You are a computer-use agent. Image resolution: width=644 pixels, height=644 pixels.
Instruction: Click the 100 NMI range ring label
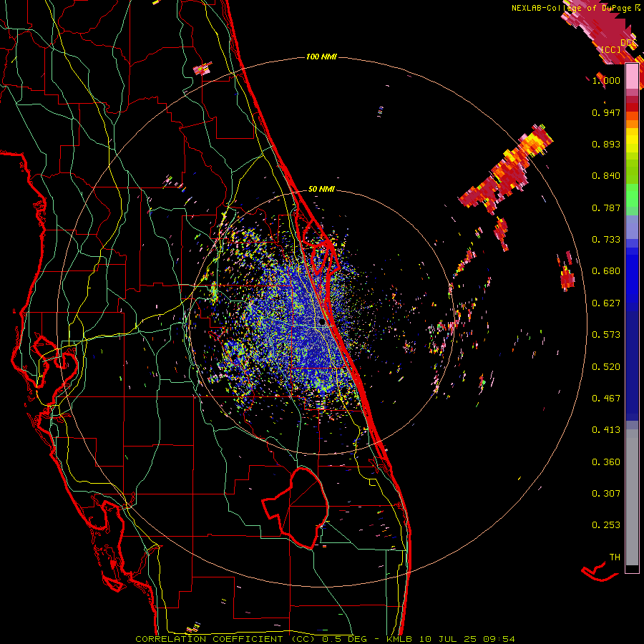321,57
